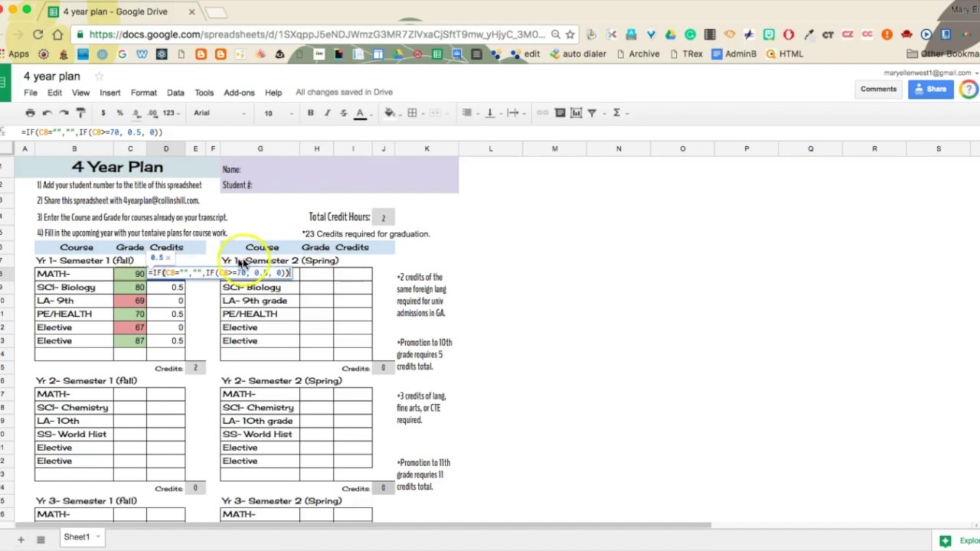Bookmark this page with star icon
The height and width of the screenshot is (551, 980).
point(570,34)
